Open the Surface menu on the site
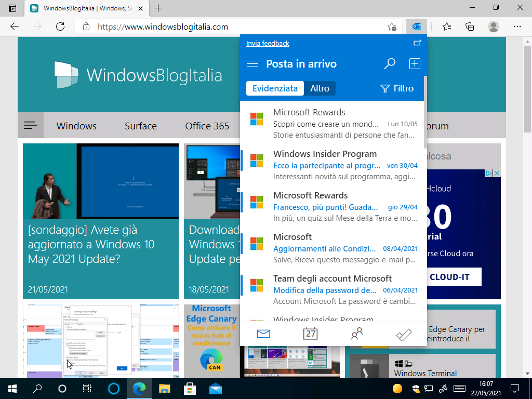The height and width of the screenshot is (399, 532). pyautogui.click(x=140, y=126)
